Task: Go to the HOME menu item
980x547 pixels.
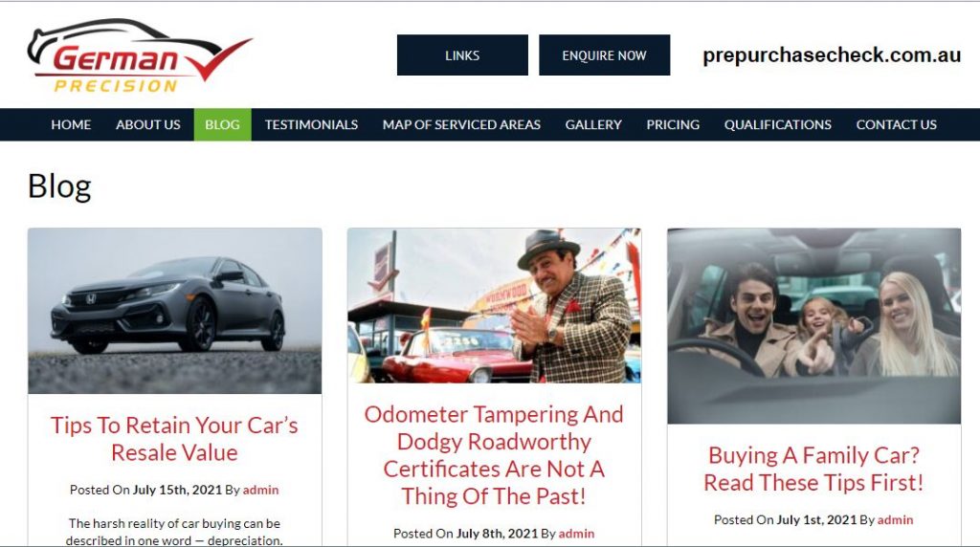Action: [x=71, y=124]
